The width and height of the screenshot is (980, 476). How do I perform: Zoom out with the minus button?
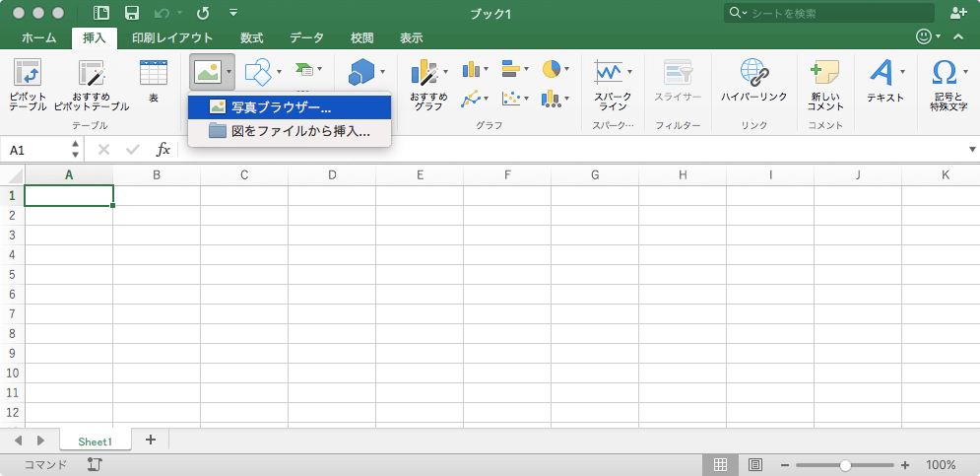(785, 465)
